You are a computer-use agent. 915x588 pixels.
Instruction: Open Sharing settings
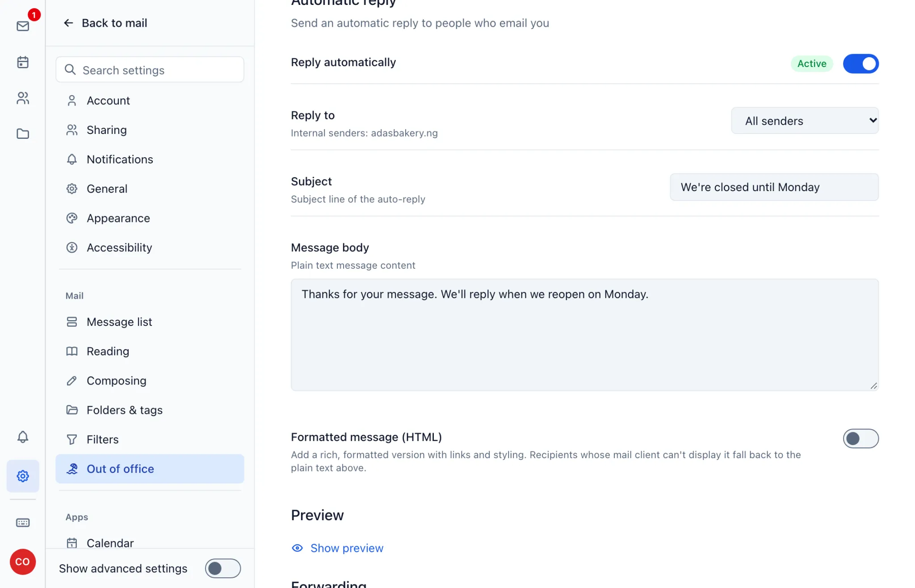click(150, 130)
